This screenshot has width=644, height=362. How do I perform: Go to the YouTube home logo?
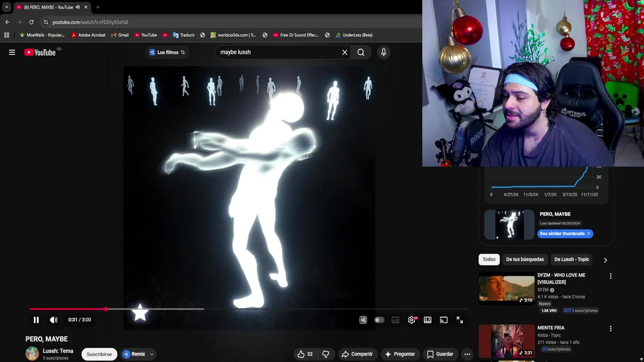[40, 52]
